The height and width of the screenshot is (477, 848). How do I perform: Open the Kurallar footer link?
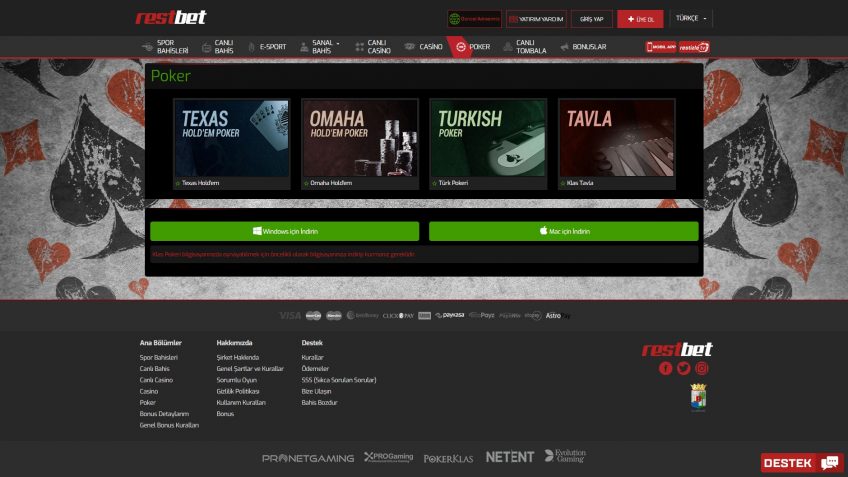coord(313,357)
